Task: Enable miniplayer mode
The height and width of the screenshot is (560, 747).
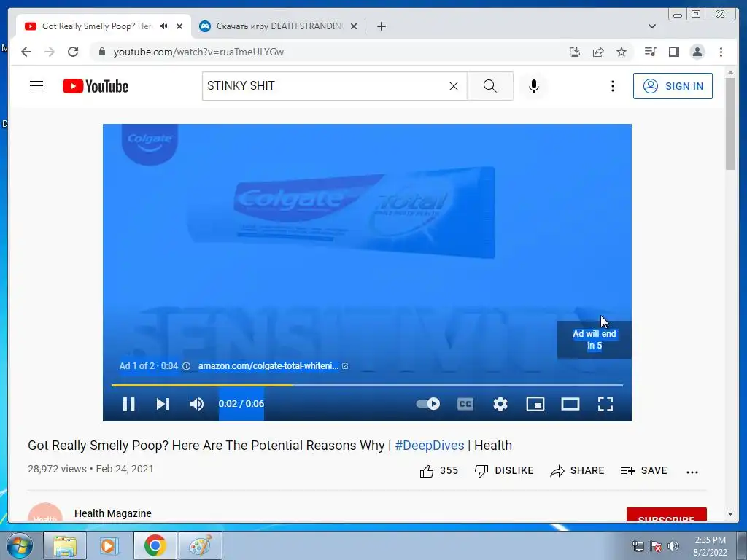Action: 535,404
